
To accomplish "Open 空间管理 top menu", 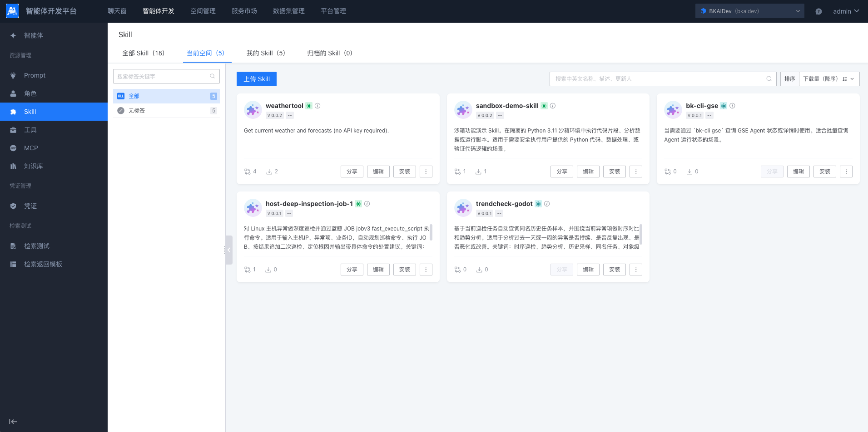I will coord(203,11).
